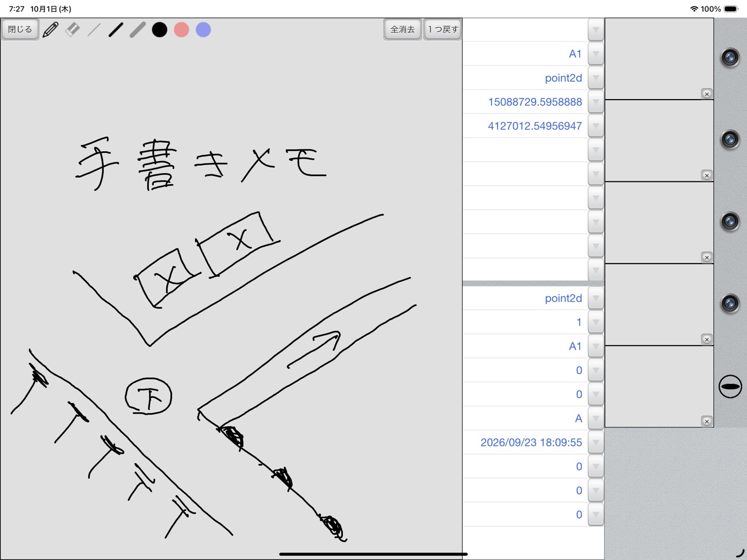Open dropdown beside 4127012.54956947
Screen dimensions: 747x560
pyautogui.click(x=596, y=126)
